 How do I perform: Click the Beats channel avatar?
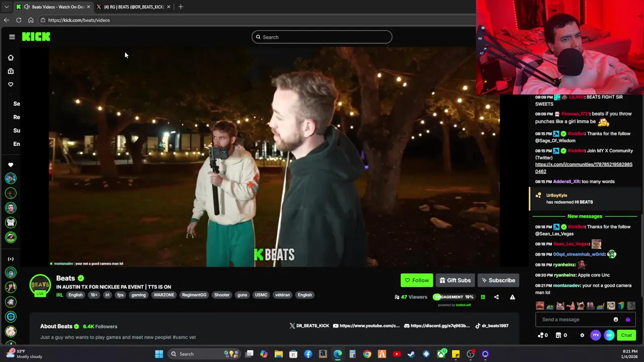pos(40,285)
